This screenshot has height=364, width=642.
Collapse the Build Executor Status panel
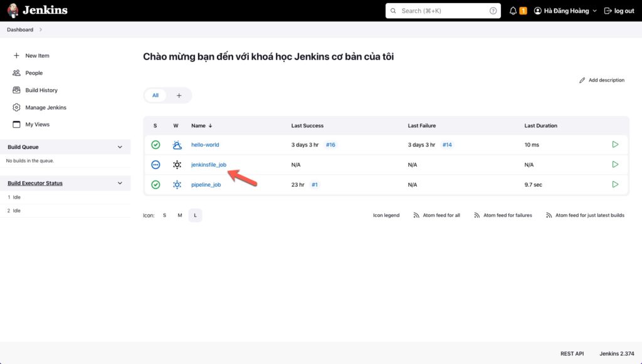[120, 183]
